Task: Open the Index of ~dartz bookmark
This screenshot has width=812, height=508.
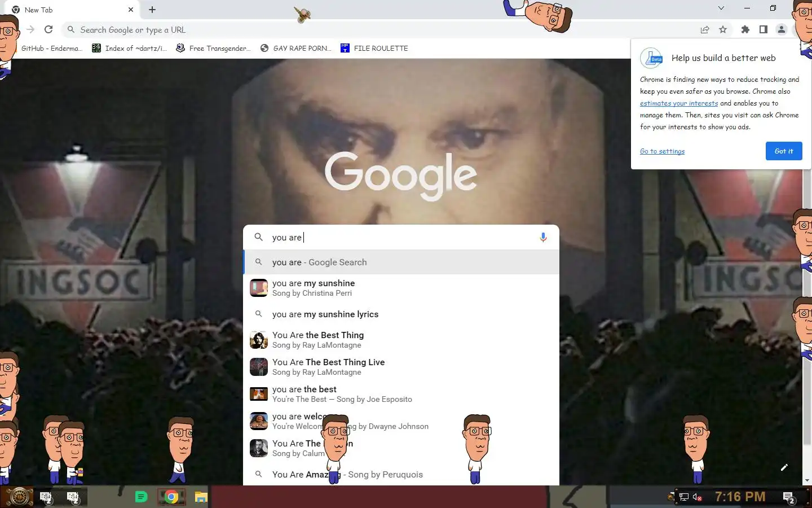Action: click(130, 49)
